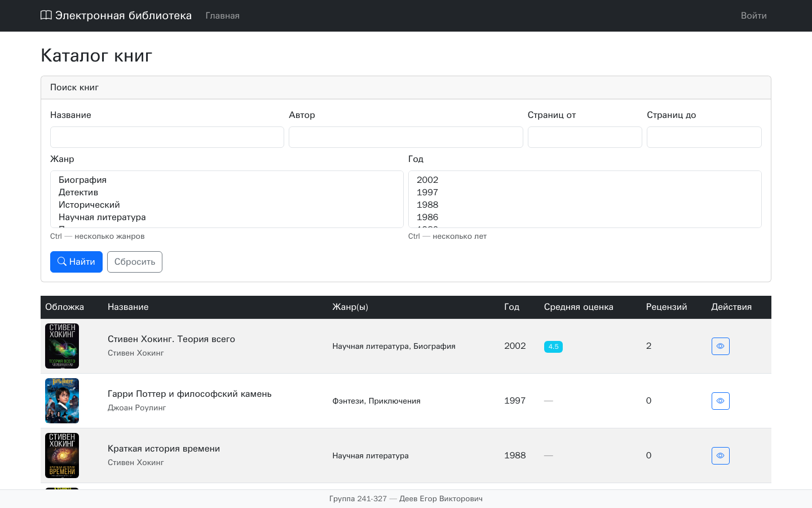Click title Стивен Хокинг. Теория всего
This screenshot has width=812, height=508.
coord(171,339)
